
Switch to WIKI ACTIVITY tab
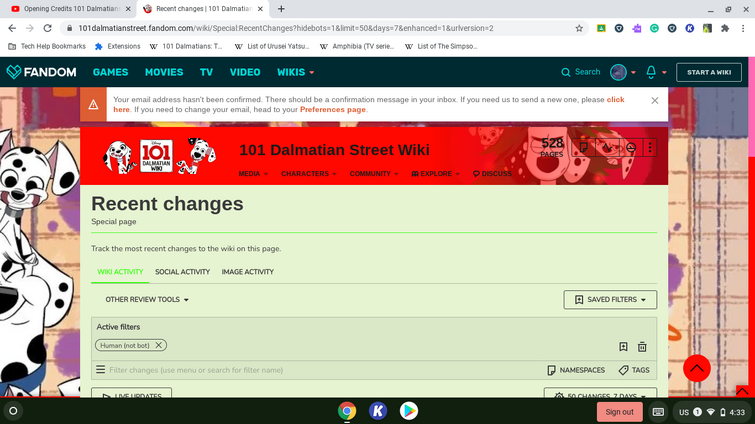coord(120,272)
